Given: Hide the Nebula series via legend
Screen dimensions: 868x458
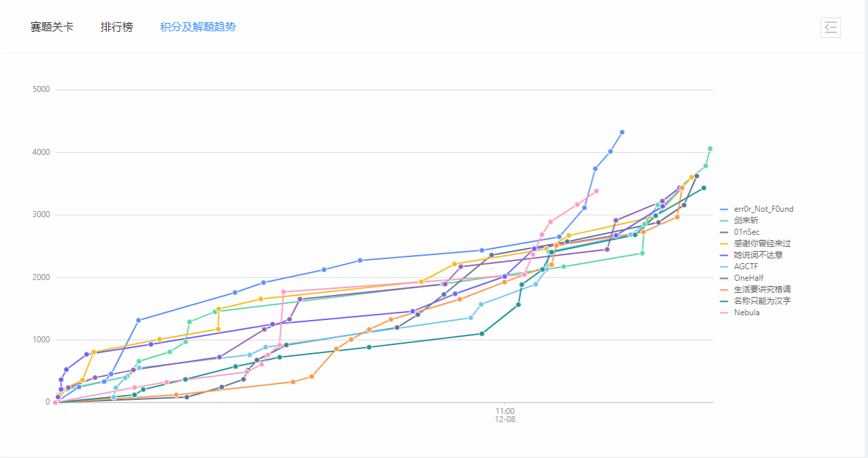Looking at the screenshot, I should [746, 313].
